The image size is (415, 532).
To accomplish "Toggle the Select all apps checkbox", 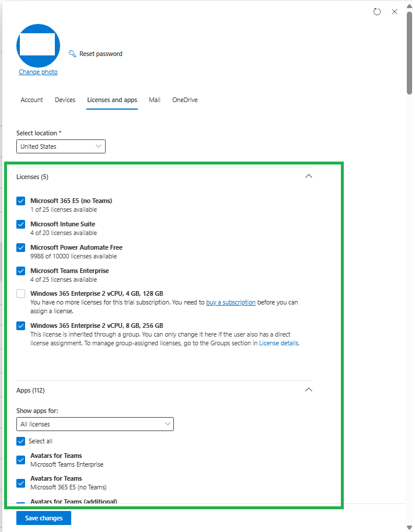I will [20, 441].
